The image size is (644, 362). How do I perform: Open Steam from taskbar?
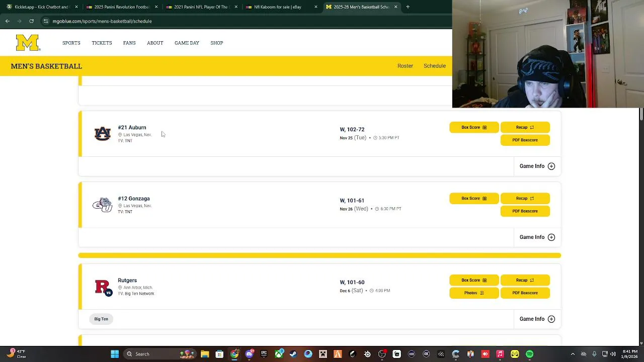coord(293,354)
